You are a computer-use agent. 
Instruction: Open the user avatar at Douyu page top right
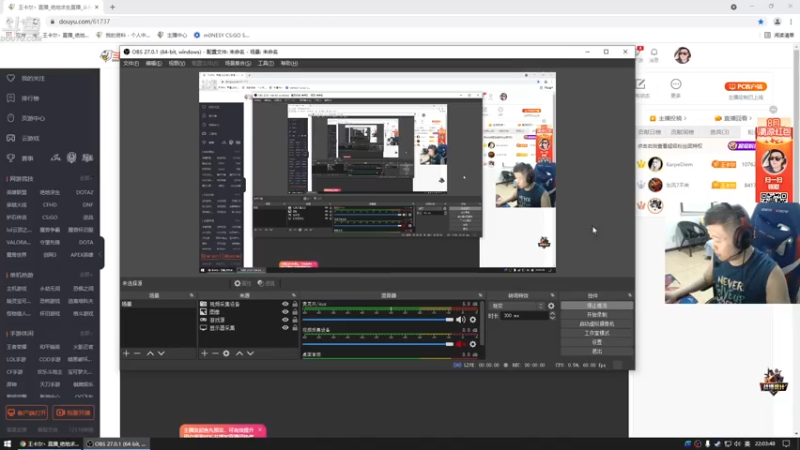point(682,55)
